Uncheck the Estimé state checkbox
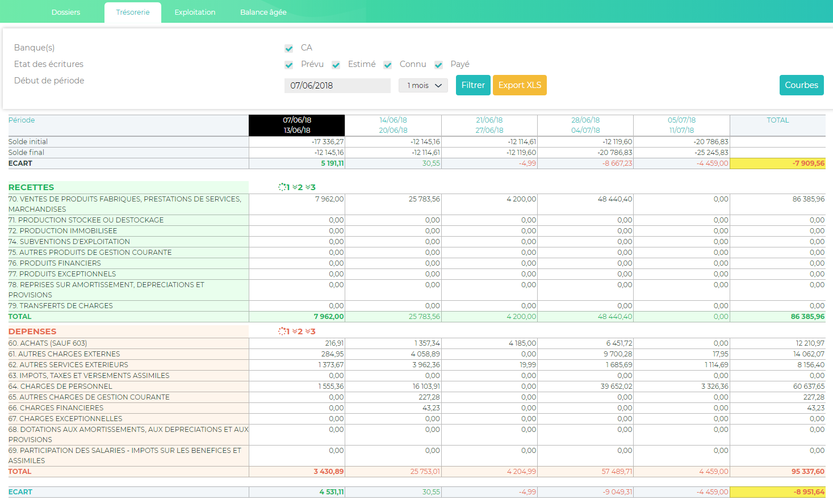This screenshot has width=833, height=504. (x=336, y=65)
